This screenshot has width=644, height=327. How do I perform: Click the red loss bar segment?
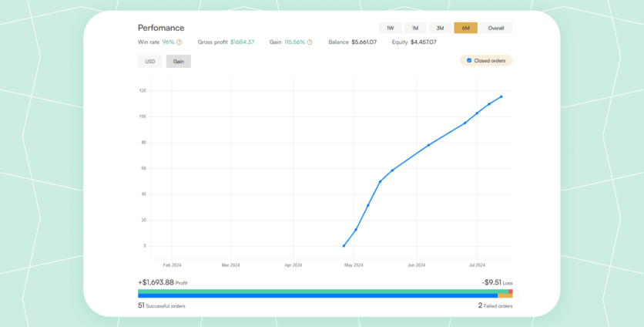pos(510,292)
